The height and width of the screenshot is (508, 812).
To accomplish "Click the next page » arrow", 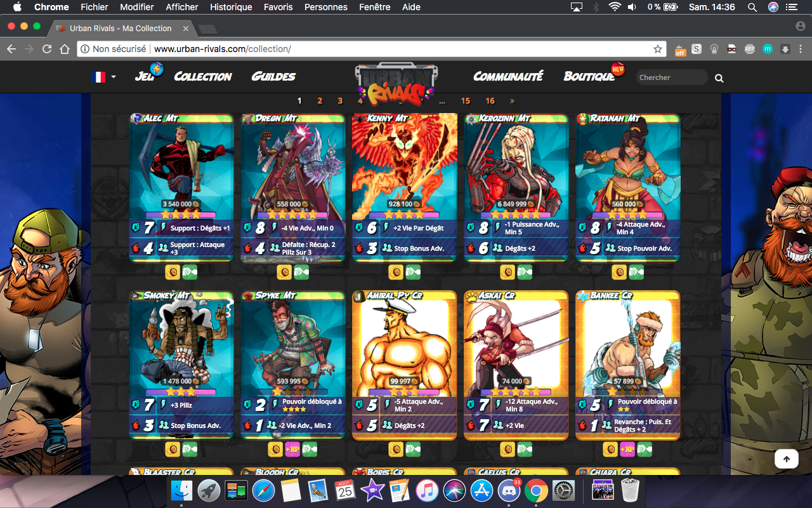I will pos(512,101).
